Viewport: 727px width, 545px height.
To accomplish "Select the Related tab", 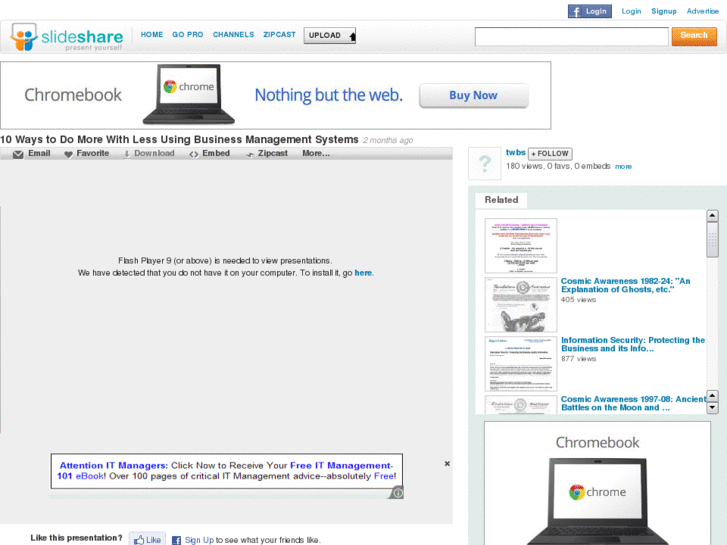I will [501, 200].
